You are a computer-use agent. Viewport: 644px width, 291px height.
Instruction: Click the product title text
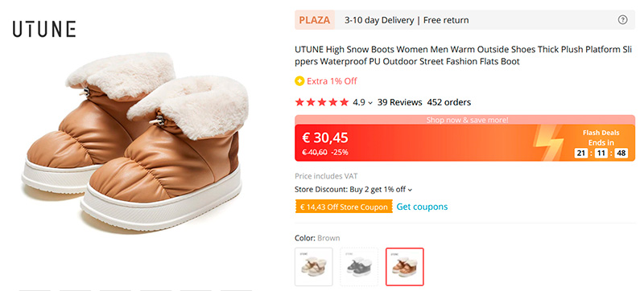(464, 55)
